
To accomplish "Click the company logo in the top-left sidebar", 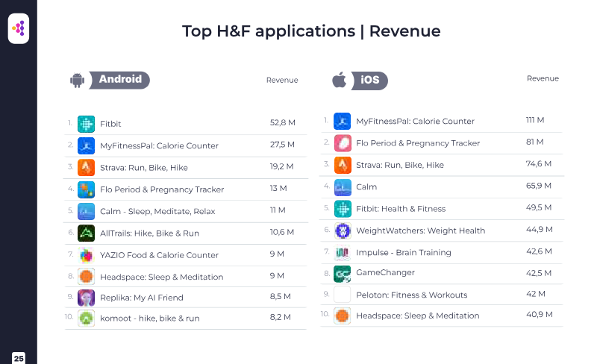I will (x=19, y=29).
